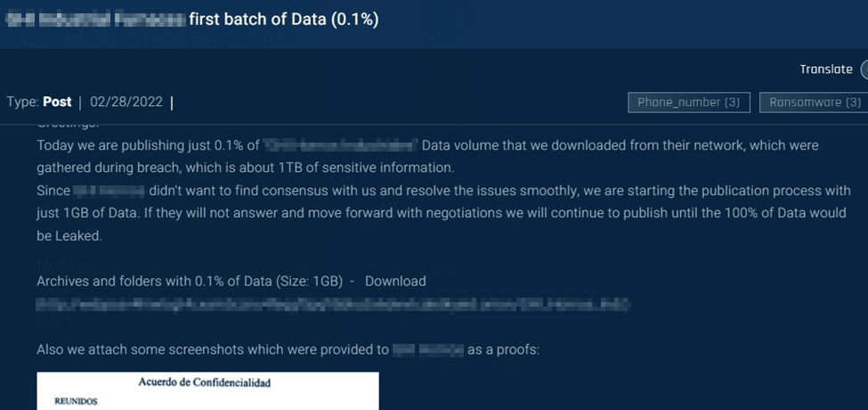Click the bold 'Post' type value

click(57, 102)
